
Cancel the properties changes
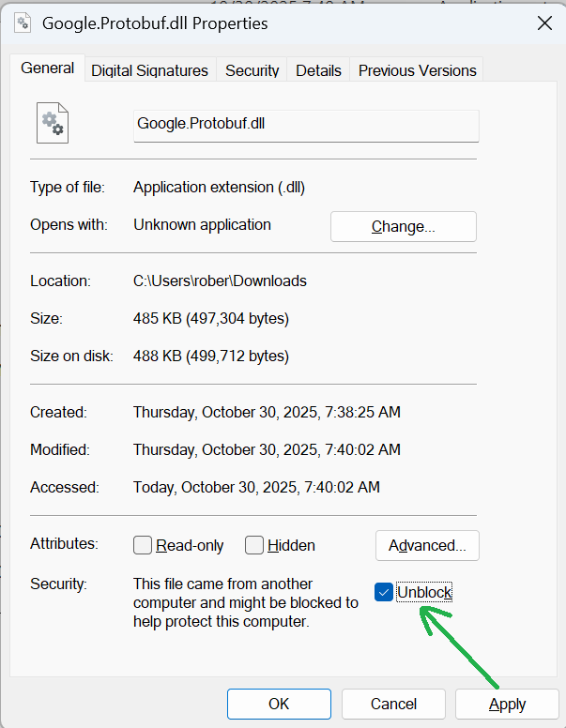[x=393, y=704]
